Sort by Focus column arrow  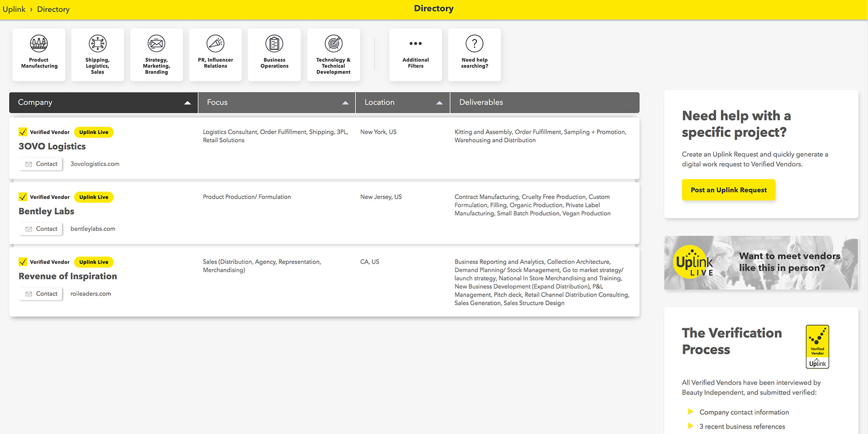(x=345, y=103)
